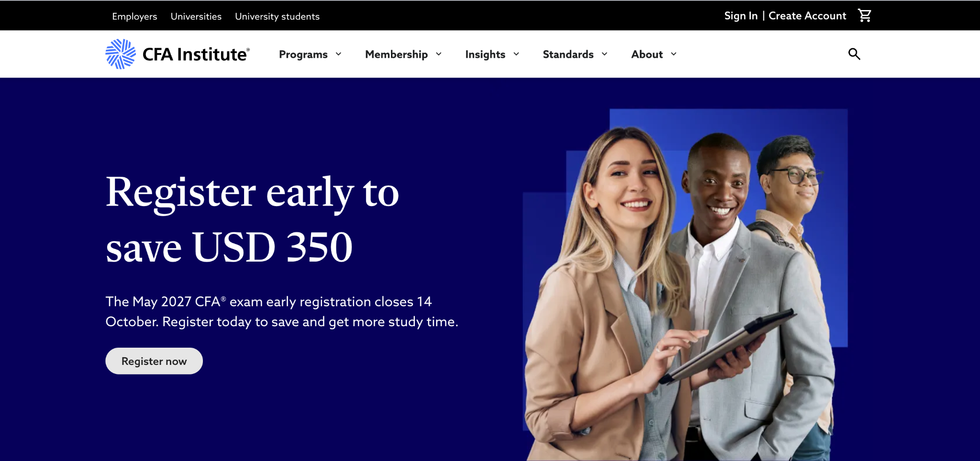This screenshot has width=980, height=461.
Task: Open the Insights menu
Action: coord(485,55)
